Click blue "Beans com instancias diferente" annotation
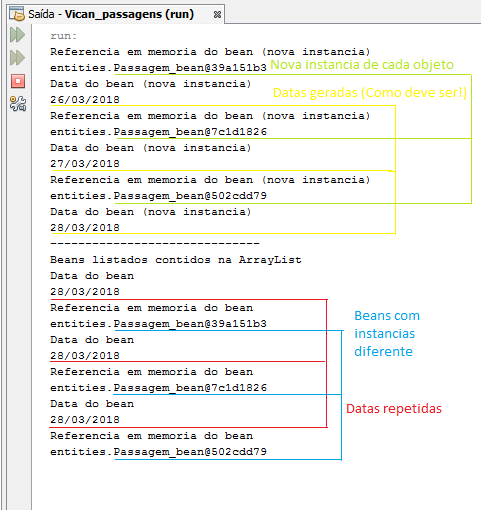The image size is (481, 510). [387, 333]
